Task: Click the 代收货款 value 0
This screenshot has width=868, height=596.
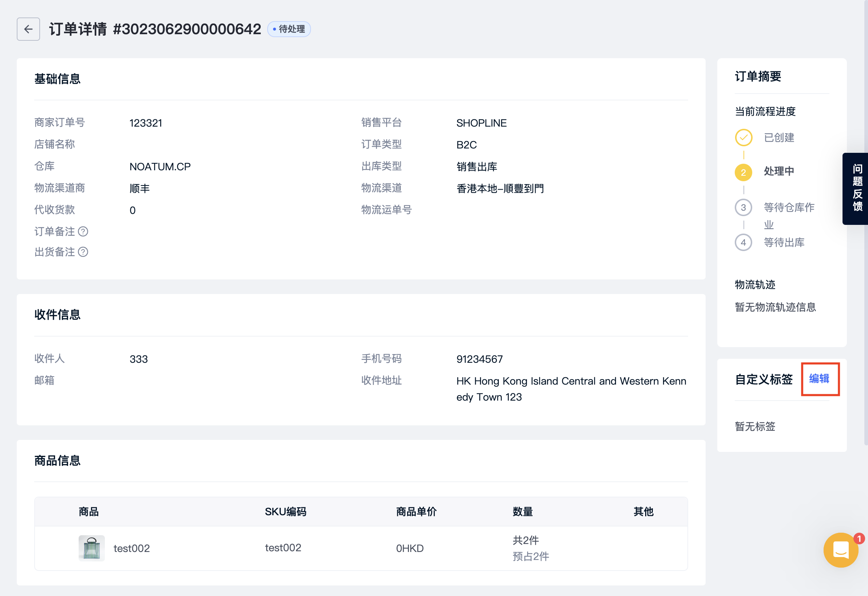Action: [132, 210]
